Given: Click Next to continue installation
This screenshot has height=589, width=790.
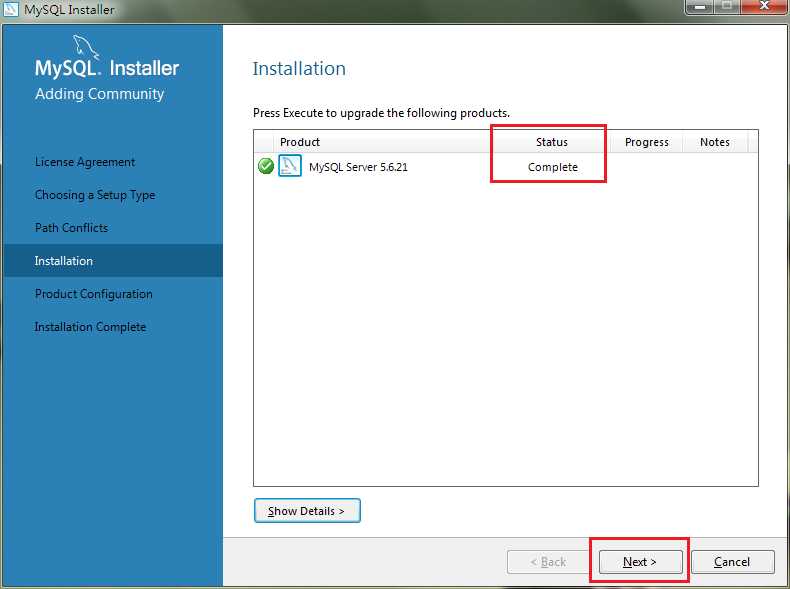Looking at the screenshot, I should 640,561.
